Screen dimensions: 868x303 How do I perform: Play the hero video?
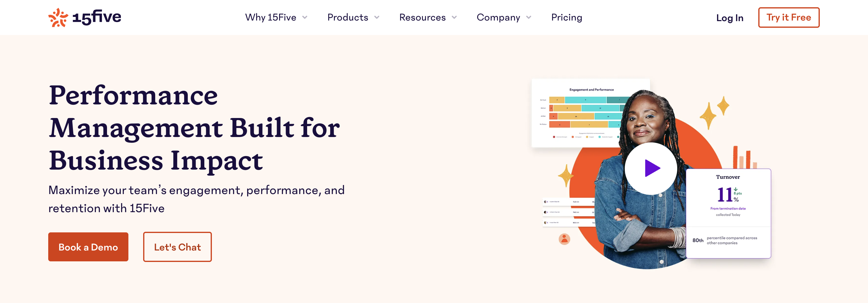tap(651, 168)
